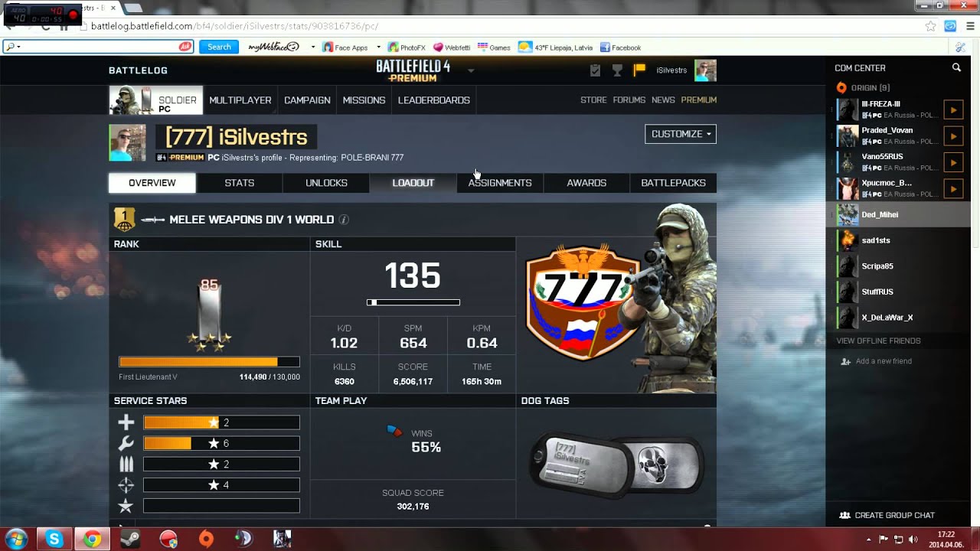Click the Soldier PC menu item
This screenshot has height=551, width=980.
pyautogui.click(x=155, y=100)
